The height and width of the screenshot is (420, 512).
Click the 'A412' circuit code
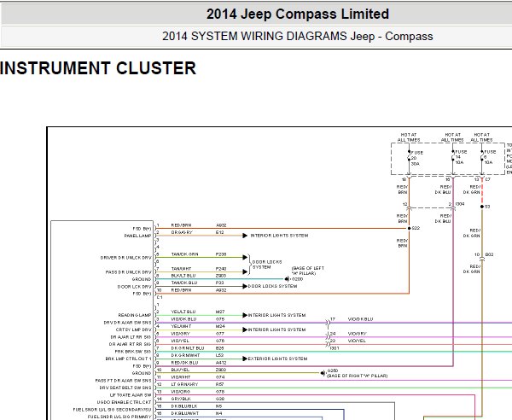click(221, 363)
